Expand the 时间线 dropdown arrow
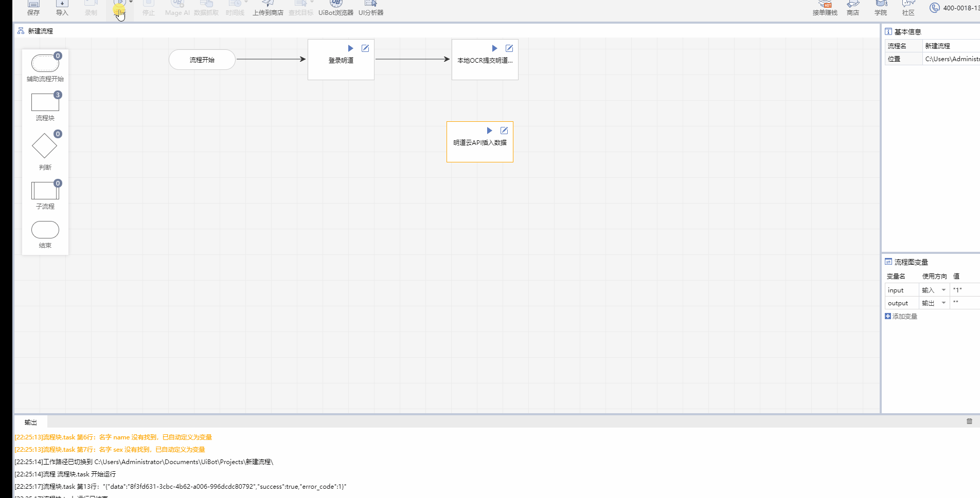Image resolution: width=980 pixels, height=498 pixels. point(246,2)
